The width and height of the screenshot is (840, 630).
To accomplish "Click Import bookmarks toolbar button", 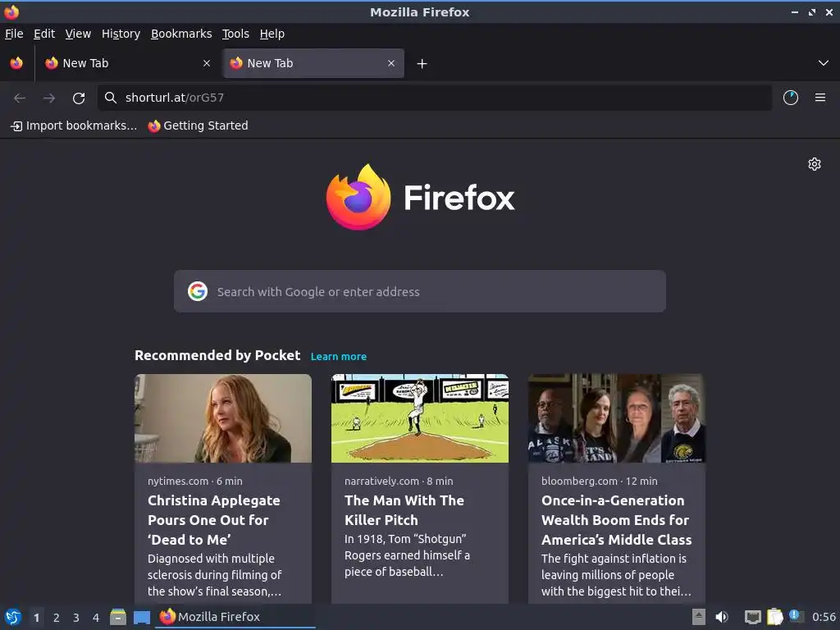I will pos(74,126).
